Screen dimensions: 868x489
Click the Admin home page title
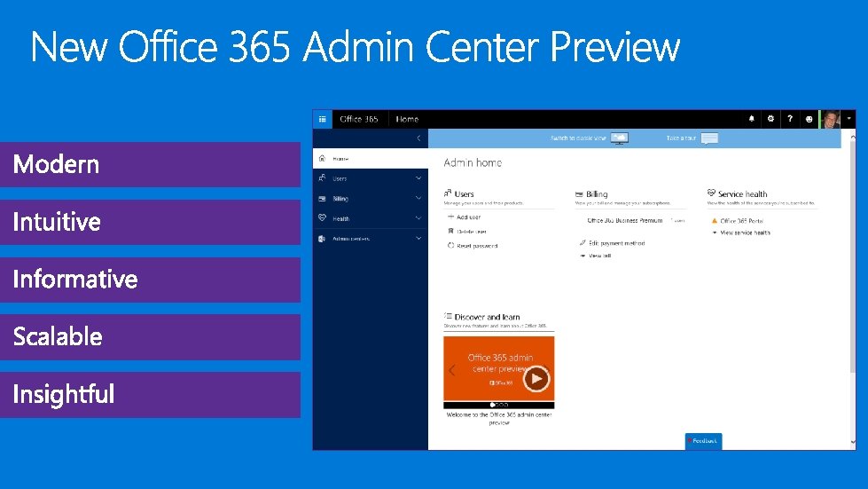(x=473, y=162)
